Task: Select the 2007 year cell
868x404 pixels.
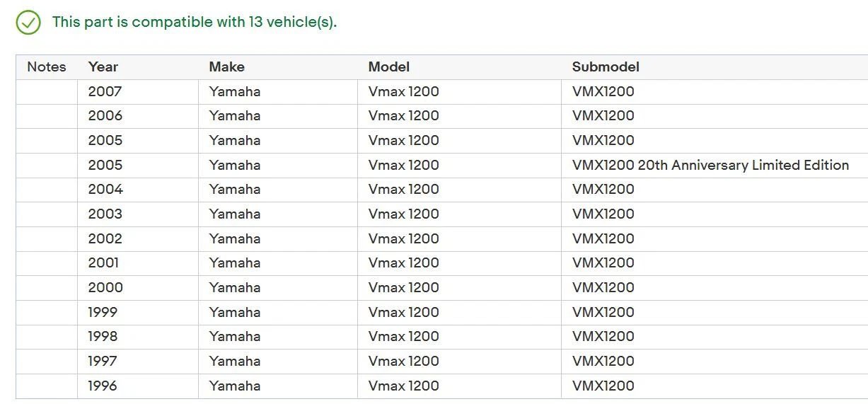Action: pos(105,91)
